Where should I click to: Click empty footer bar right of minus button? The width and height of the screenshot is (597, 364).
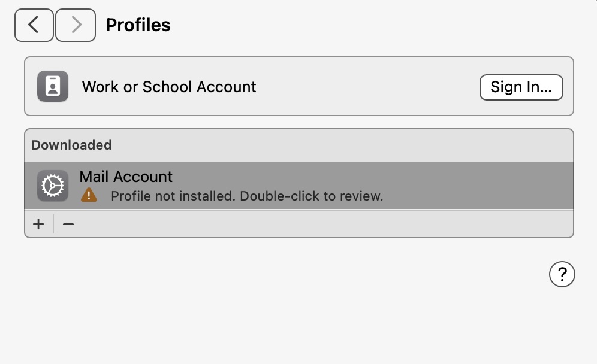click(324, 224)
